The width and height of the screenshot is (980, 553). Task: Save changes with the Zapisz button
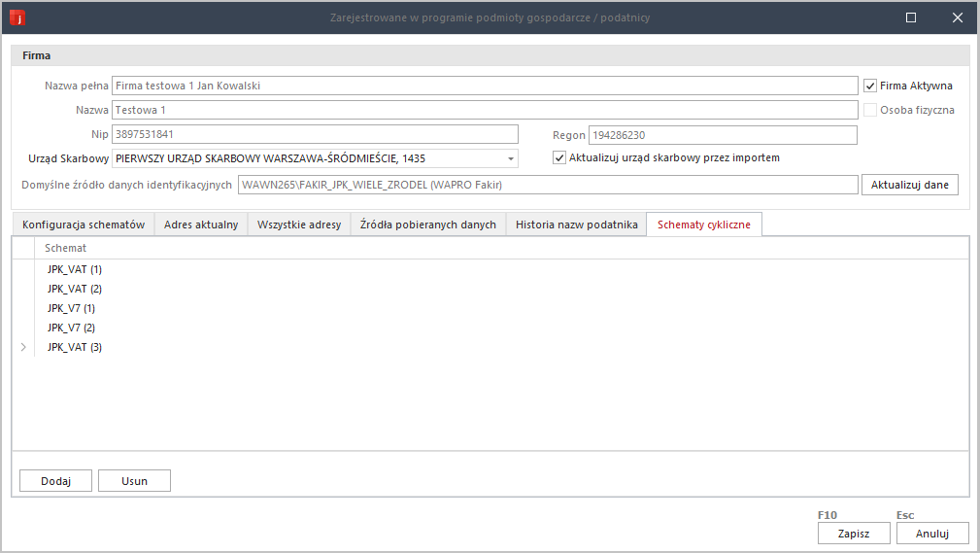[x=852, y=534]
